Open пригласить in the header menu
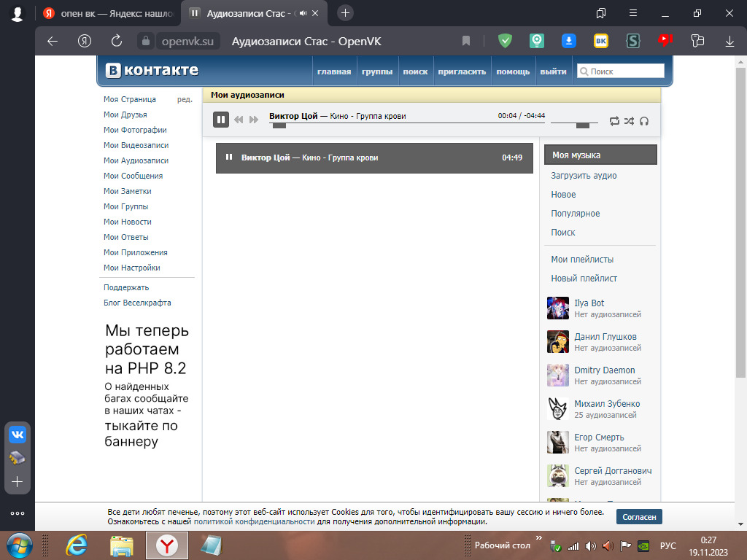Viewport: 747px width, 560px height. [x=462, y=71]
